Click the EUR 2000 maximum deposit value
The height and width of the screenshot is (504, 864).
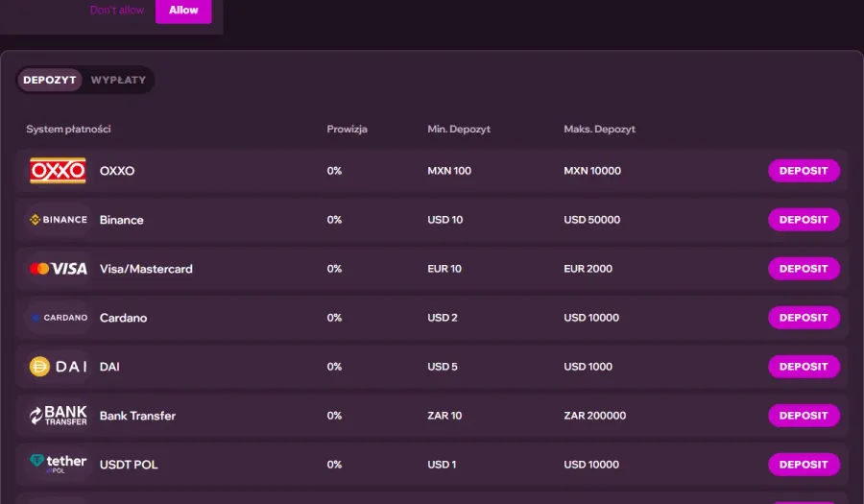tap(588, 269)
